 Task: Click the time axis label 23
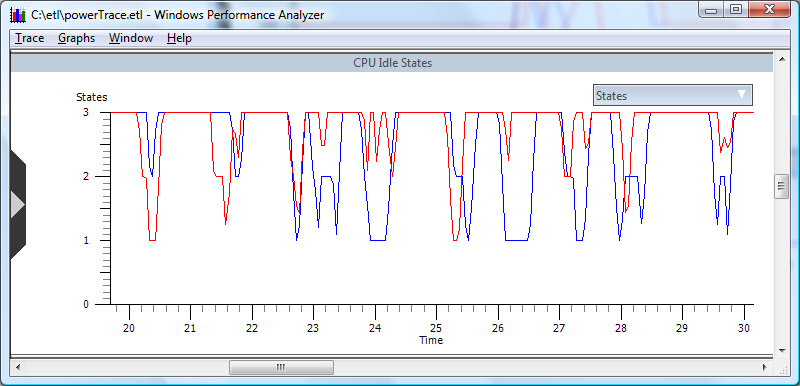tap(313, 328)
